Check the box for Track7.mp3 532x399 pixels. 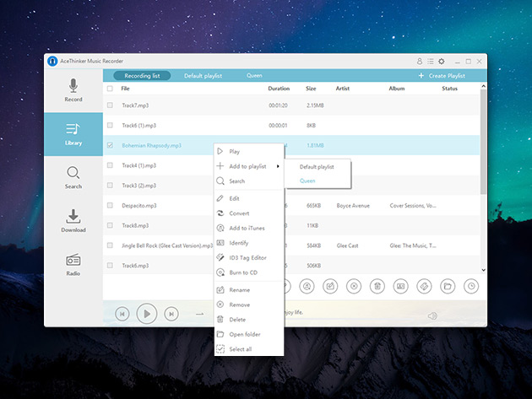pyautogui.click(x=110, y=105)
